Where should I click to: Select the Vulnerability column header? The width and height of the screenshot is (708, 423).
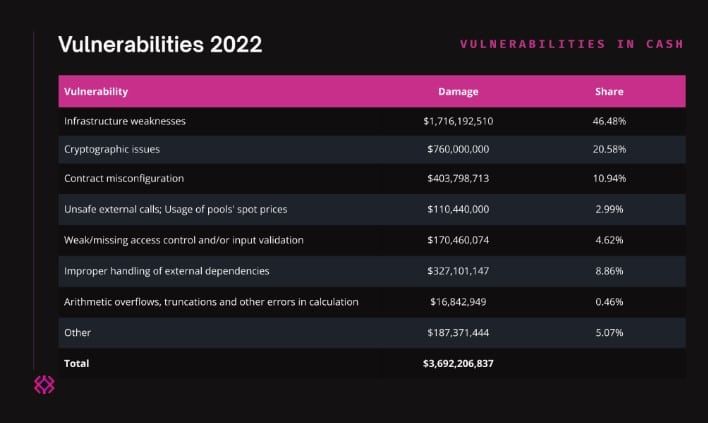[96, 92]
